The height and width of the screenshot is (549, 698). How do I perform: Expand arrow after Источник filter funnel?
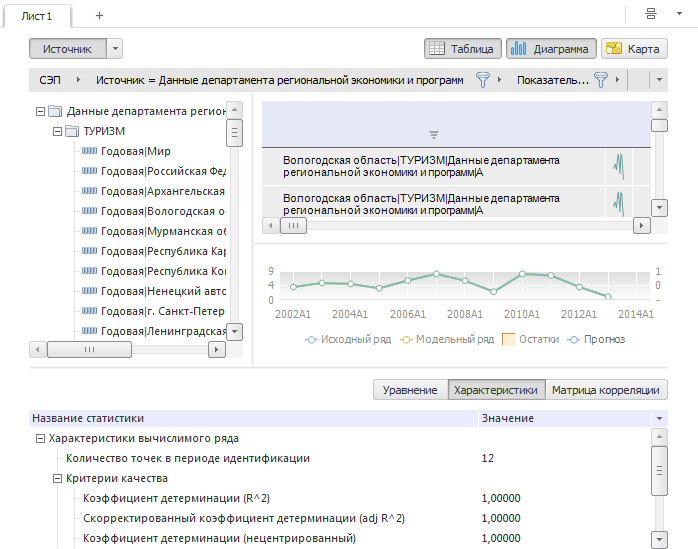pyautogui.click(x=499, y=80)
